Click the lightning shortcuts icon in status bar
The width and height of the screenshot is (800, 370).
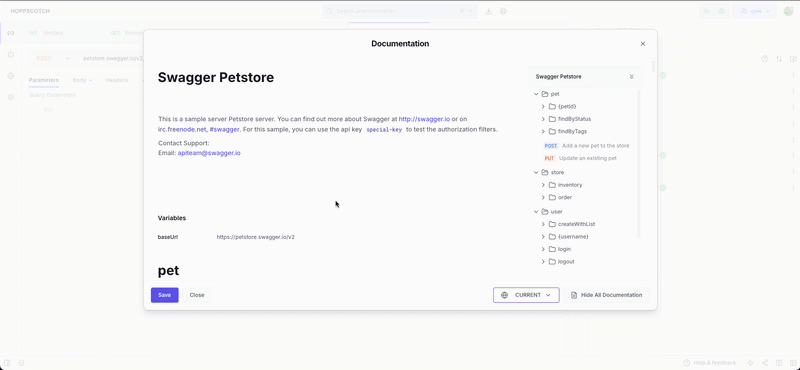click(750, 363)
